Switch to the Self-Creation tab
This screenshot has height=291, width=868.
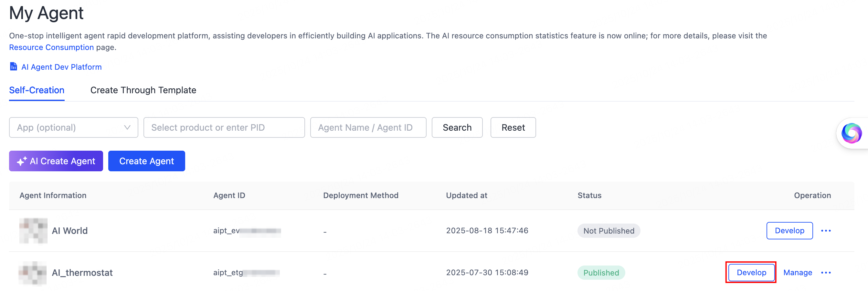click(x=37, y=90)
